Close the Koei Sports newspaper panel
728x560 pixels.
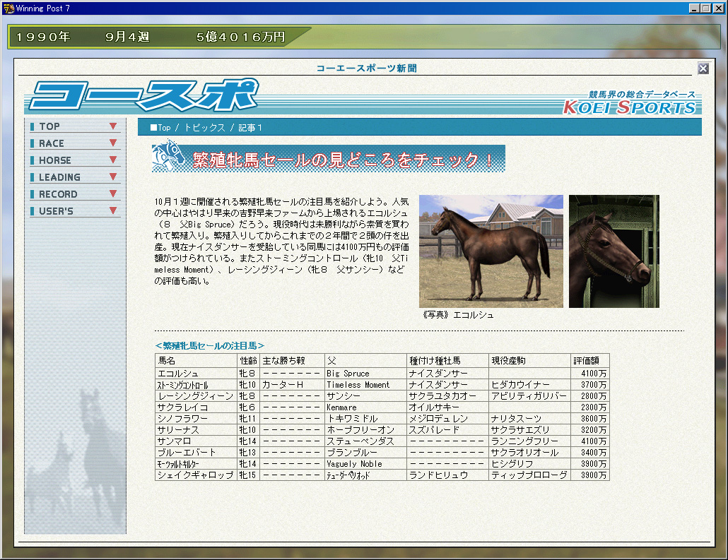(703, 68)
